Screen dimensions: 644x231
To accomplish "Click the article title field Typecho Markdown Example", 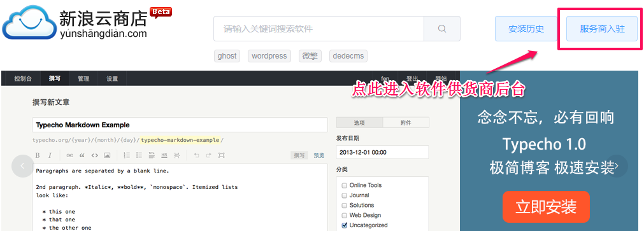I will (180, 125).
